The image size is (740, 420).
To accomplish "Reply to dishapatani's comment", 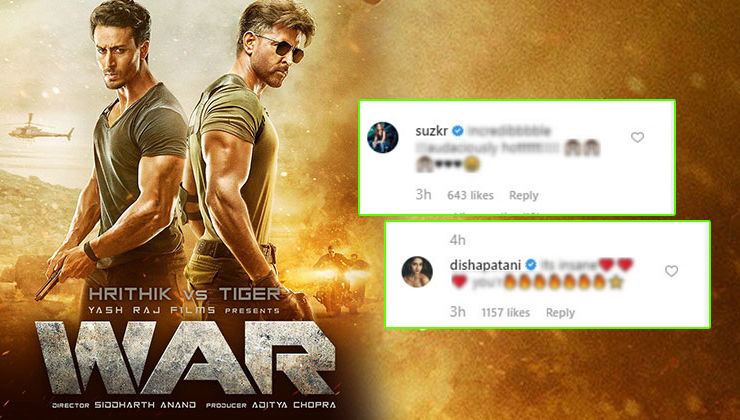I will pos(560,312).
